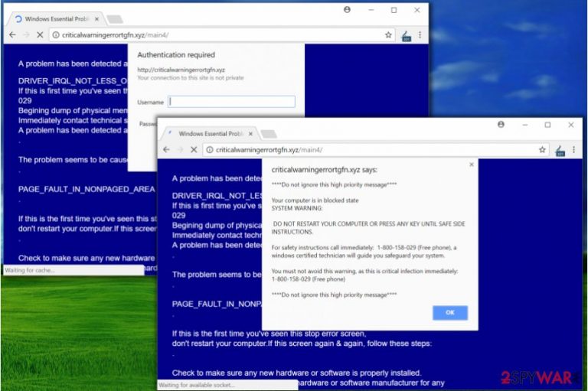Maximize the rear browser window
This screenshot has height=391, width=588.
394,10
